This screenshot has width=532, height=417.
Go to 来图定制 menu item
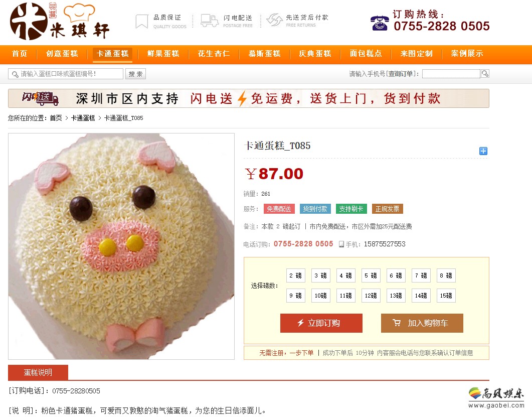417,54
